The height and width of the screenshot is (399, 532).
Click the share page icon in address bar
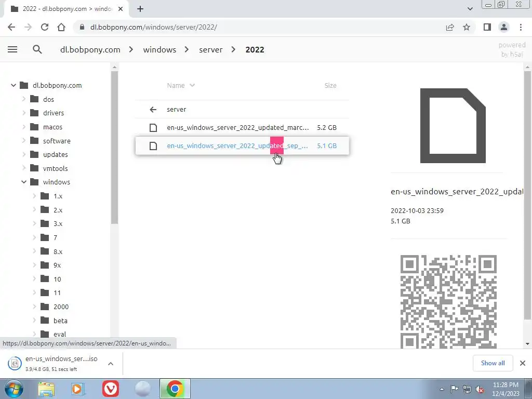point(450,27)
